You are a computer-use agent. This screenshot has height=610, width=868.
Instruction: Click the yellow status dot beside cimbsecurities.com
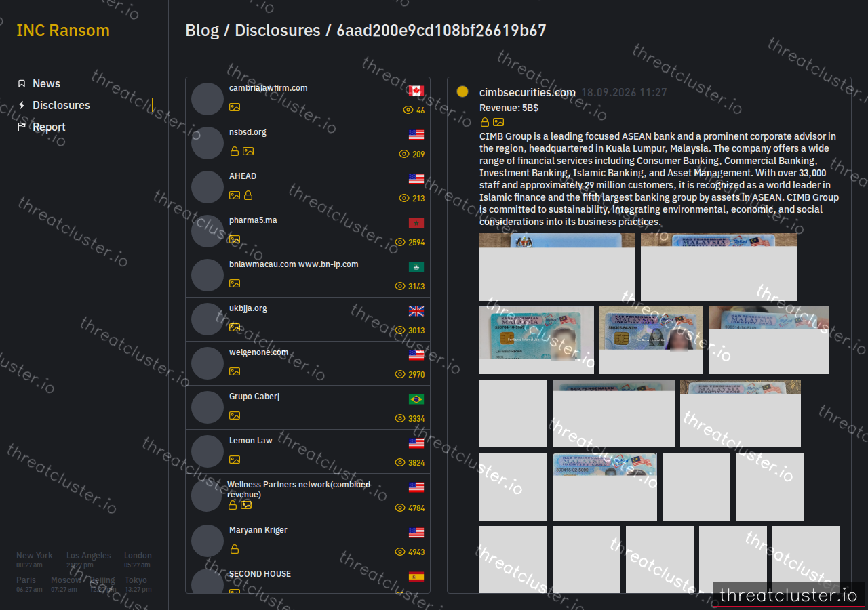[462, 91]
